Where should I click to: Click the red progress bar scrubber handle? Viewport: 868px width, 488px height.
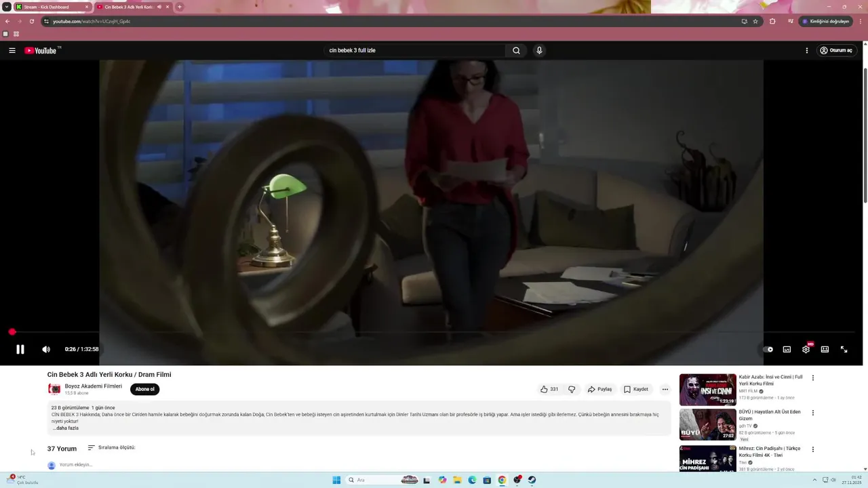click(12, 332)
